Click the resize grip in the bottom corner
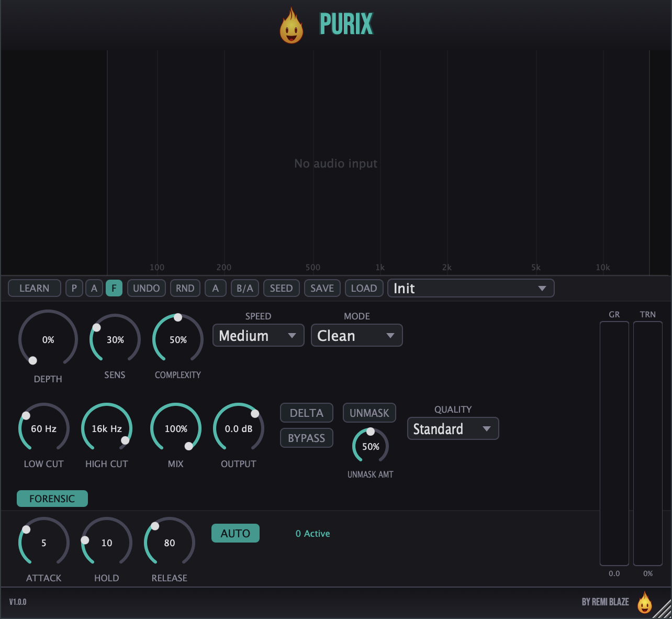The width and height of the screenshot is (672, 619). pos(663,609)
